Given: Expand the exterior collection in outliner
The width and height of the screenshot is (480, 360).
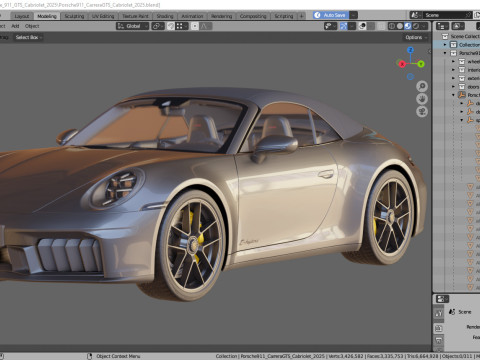Looking at the screenshot, I should point(453,78).
